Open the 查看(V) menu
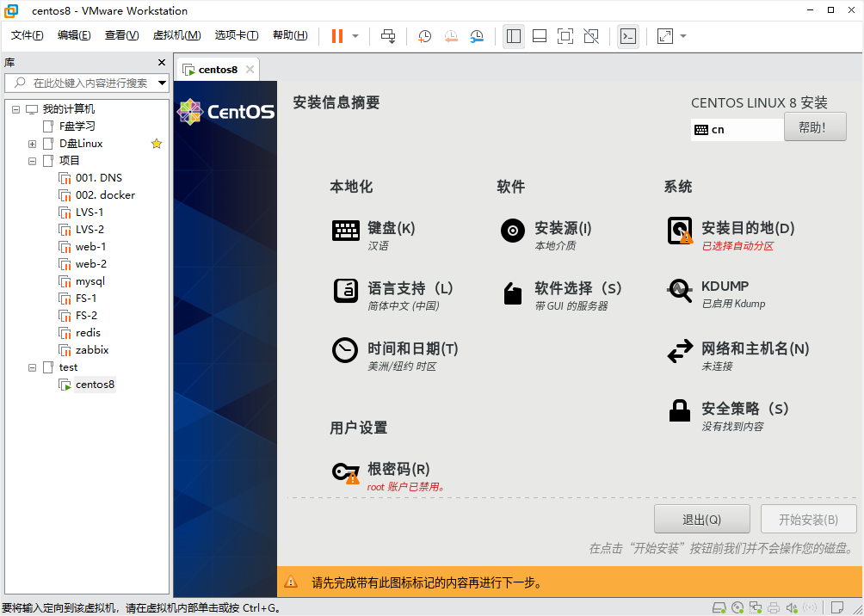This screenshot has height=616, width=864. (x=122, y=35)
